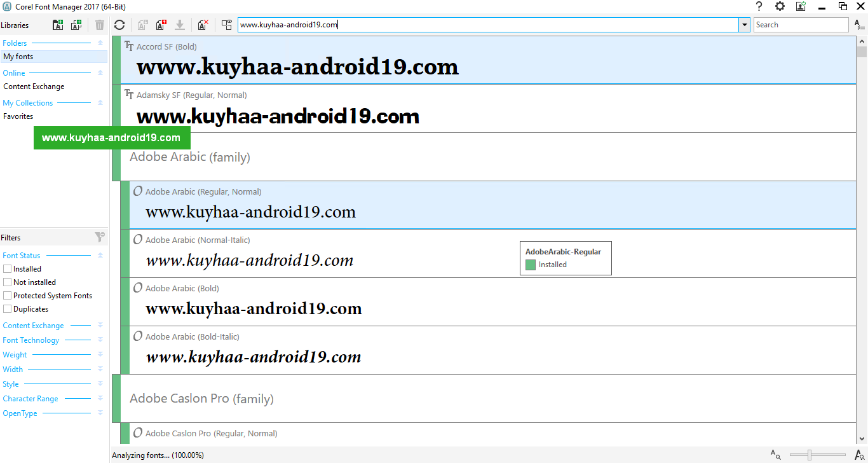
Task: Click the green Installed swatch in tooltip
Action: tap(531, 265)
